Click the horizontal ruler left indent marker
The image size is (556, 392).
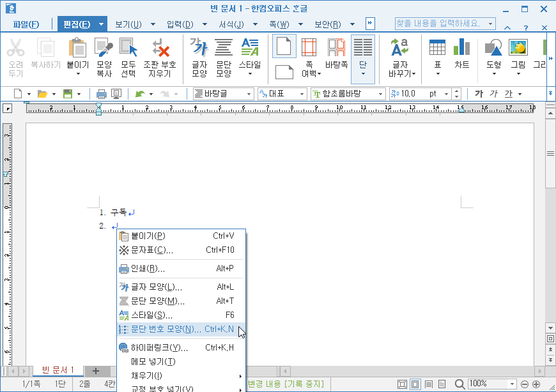(x=99, y=112)
